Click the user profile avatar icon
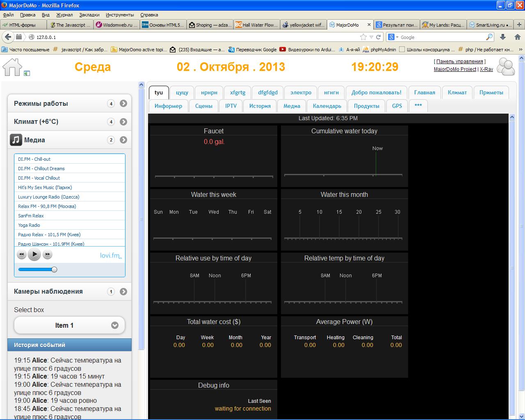The image size is (525, 420). 506,67
